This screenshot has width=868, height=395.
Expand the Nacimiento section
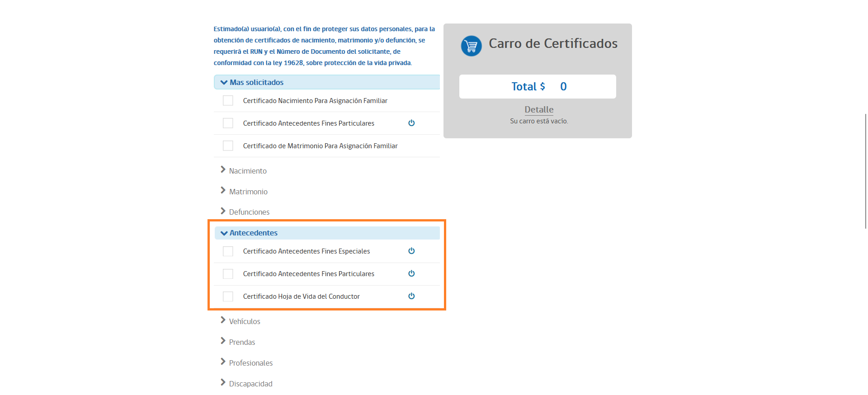247,171
